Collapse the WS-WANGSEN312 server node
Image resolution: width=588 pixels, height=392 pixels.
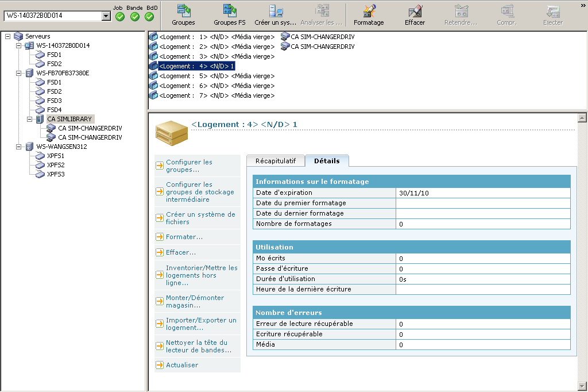(x=18, y=147)
